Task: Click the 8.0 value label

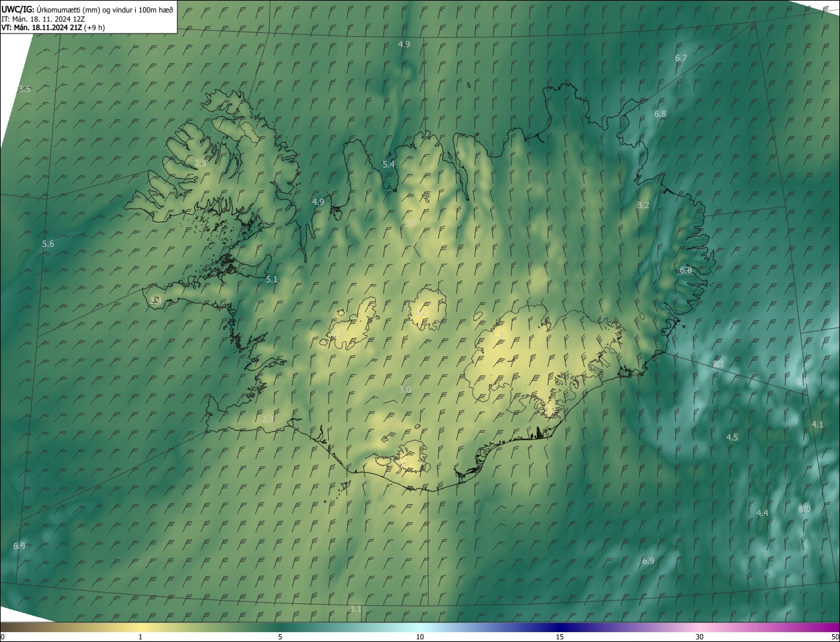Action: point(805,509)
